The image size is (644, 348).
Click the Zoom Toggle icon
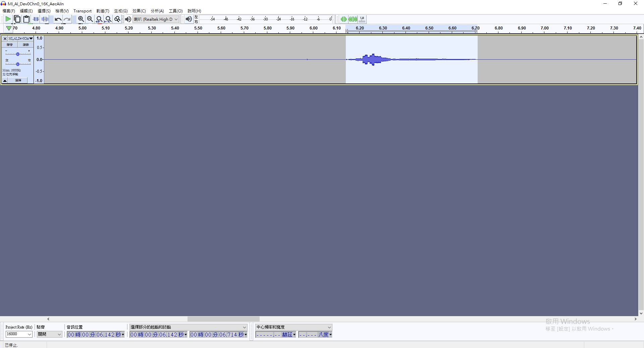coord(117,19)
